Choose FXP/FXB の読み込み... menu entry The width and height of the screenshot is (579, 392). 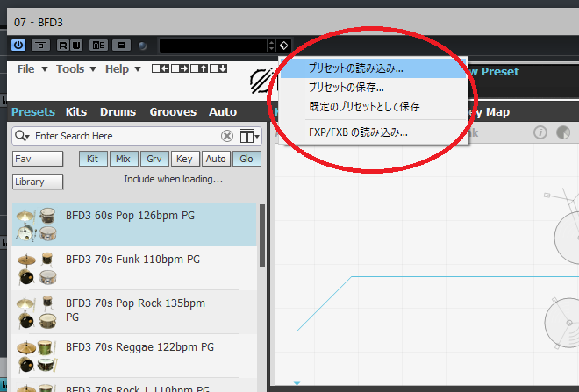374,132
